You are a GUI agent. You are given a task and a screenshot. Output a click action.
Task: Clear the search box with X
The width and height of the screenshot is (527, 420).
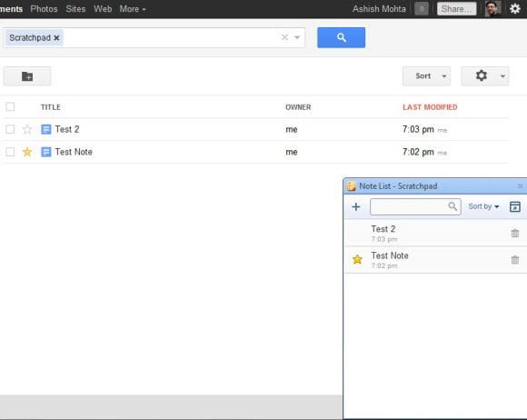tap(284, 37)
